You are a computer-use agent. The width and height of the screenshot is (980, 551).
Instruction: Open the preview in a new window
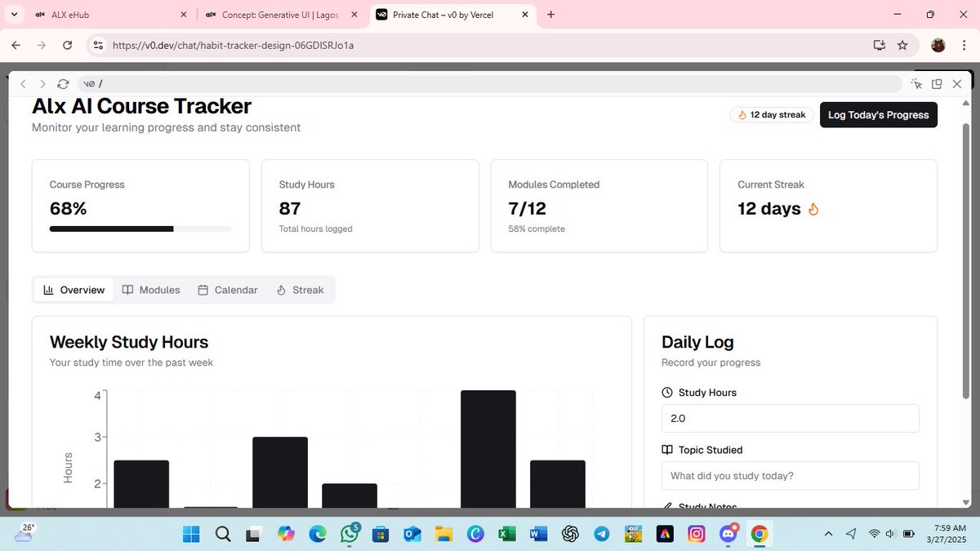point(937,83)
